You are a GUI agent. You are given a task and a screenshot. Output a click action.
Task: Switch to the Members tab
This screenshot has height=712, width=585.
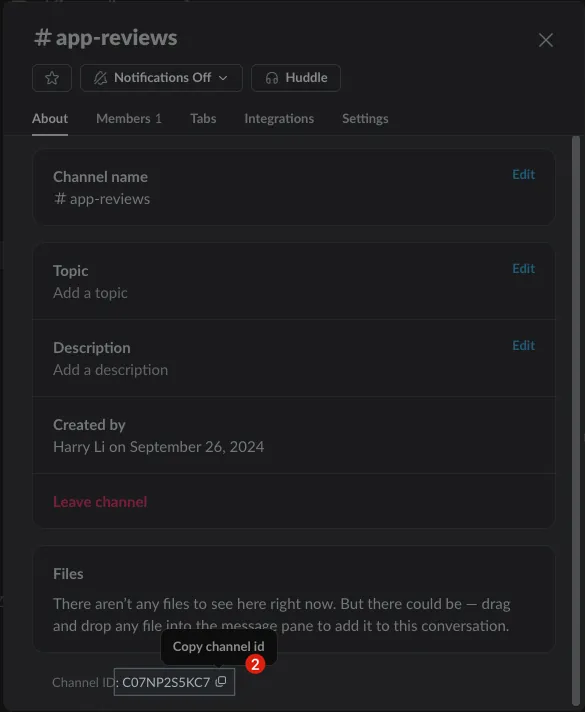pos(129,119)
